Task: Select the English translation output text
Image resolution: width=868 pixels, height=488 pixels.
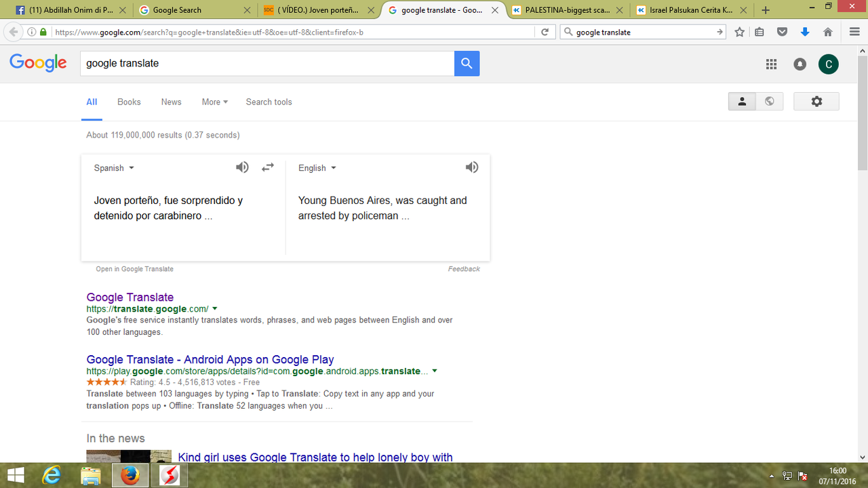Action: (x=382, y=208)
